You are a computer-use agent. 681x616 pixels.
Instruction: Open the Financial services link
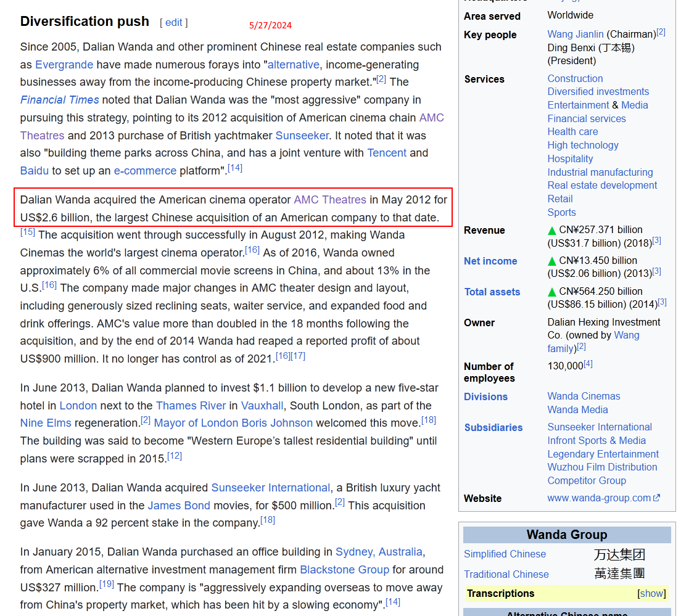point(587,118)
